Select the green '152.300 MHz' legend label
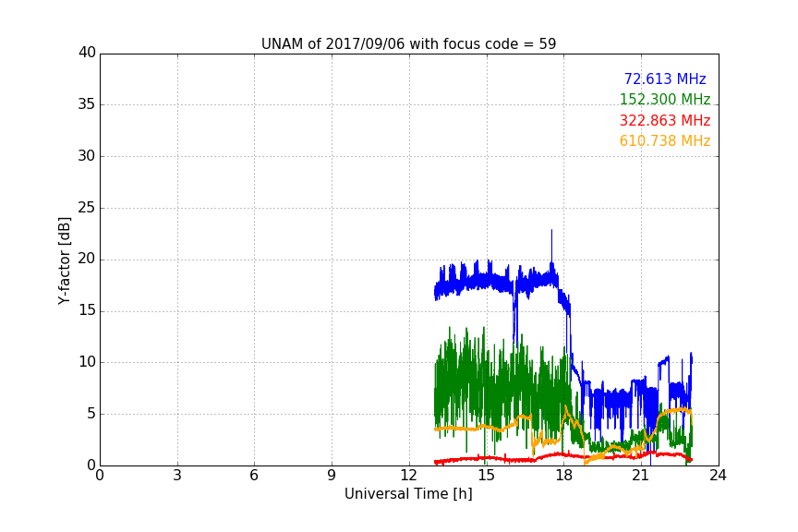Image resolution: width=798 pixels, height=532 pixels. pos(665,99)
